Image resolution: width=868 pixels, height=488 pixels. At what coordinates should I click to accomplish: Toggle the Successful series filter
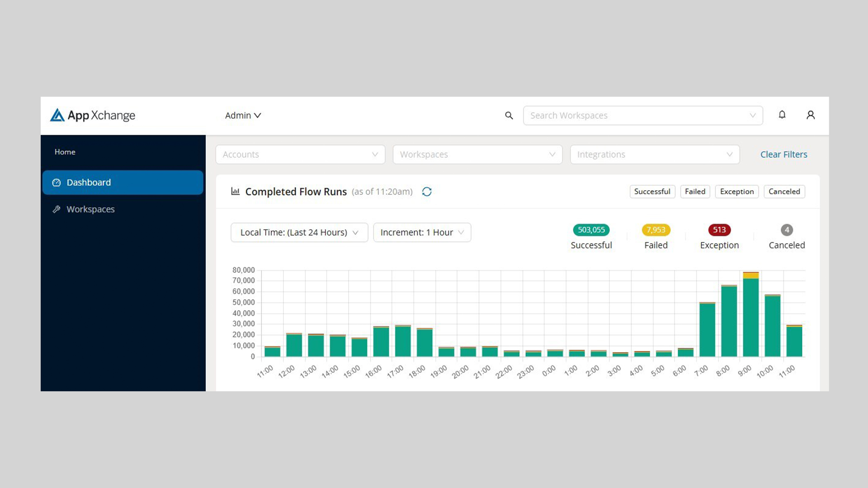(652, 192)
